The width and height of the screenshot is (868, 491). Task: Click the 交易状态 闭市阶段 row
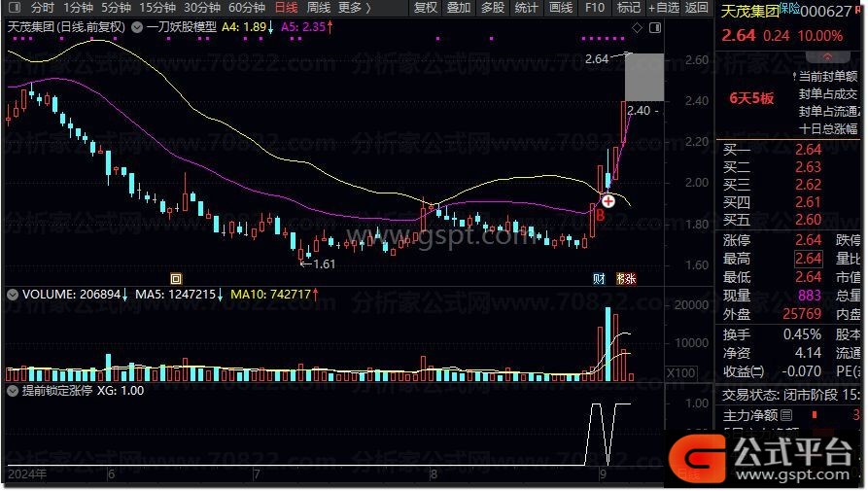pos(791,396)
